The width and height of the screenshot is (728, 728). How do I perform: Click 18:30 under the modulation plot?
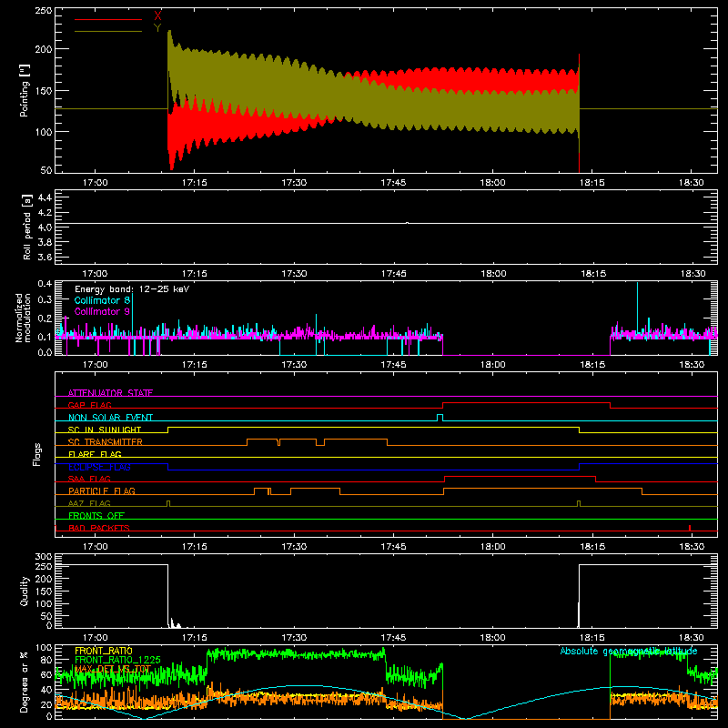[x=692, y=365]
